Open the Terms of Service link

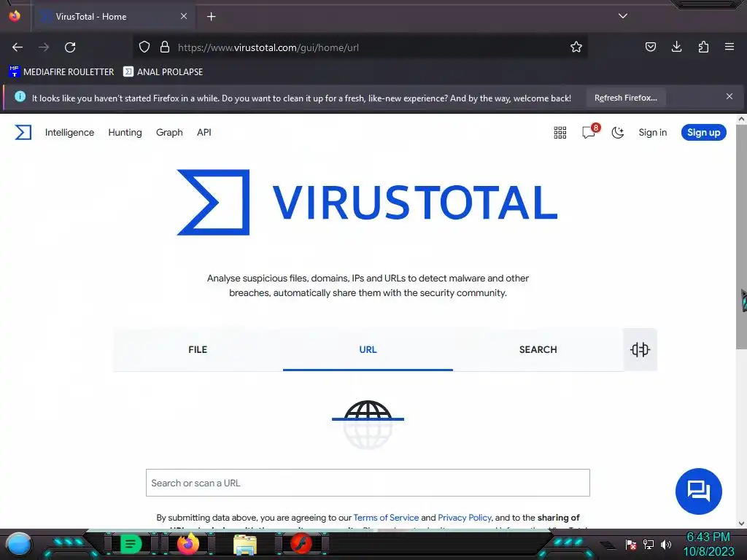[x=386, y=518]
